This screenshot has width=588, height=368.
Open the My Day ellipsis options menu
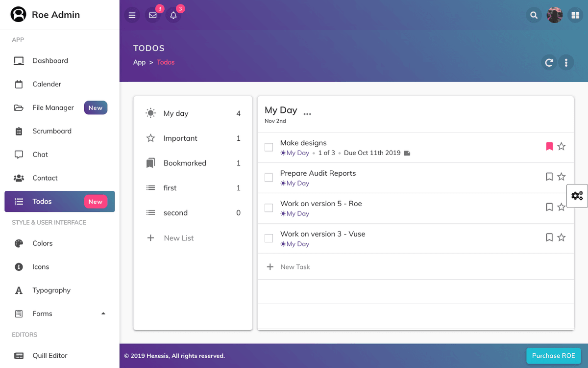click(x=307, y=114)
